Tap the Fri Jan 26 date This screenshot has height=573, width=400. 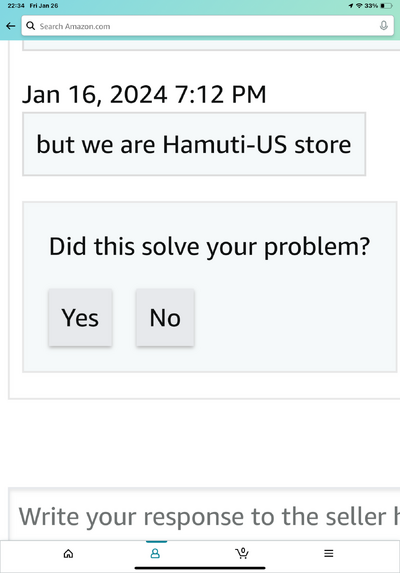44,6
